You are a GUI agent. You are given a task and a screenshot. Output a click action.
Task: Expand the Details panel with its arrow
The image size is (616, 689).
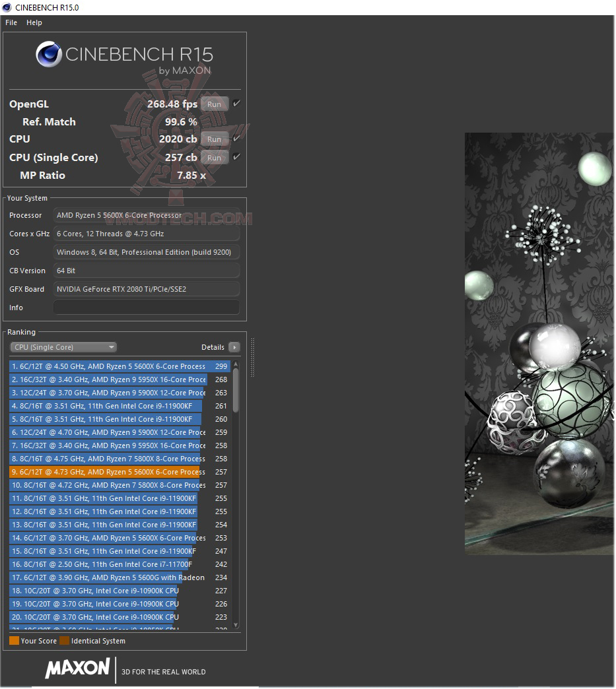[x=234, y=346]
